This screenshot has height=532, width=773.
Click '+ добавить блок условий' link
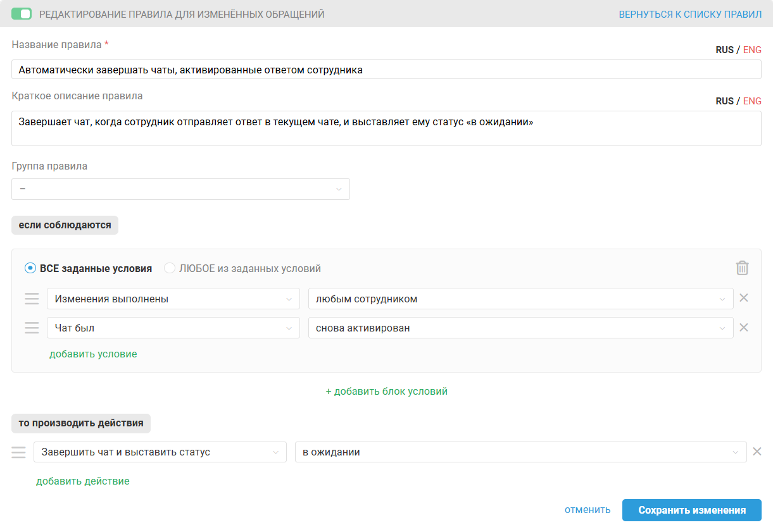point(386,392)
